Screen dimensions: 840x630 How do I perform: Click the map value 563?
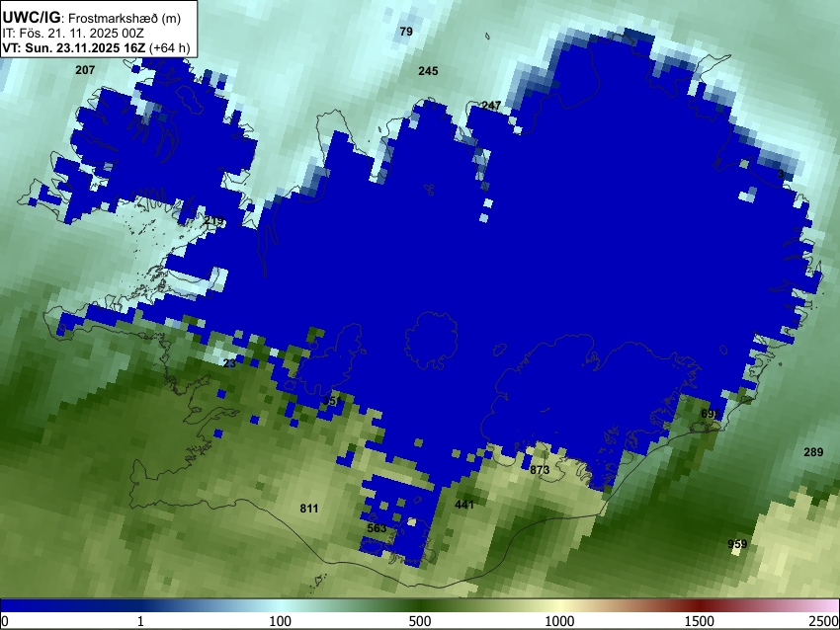pyautogui.click(x=377, y=527)
